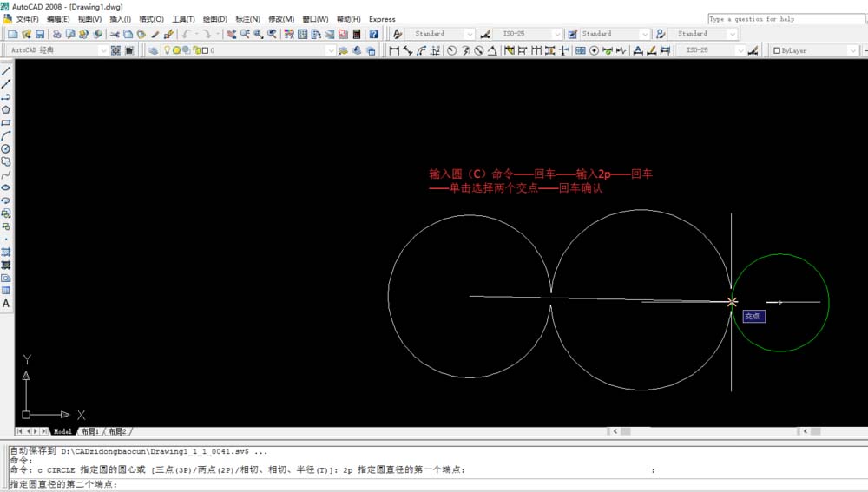Viewport: 868px width, 492px height.
Task: Expand the layer 0 dropdown list
Action: tap(331, 50)
